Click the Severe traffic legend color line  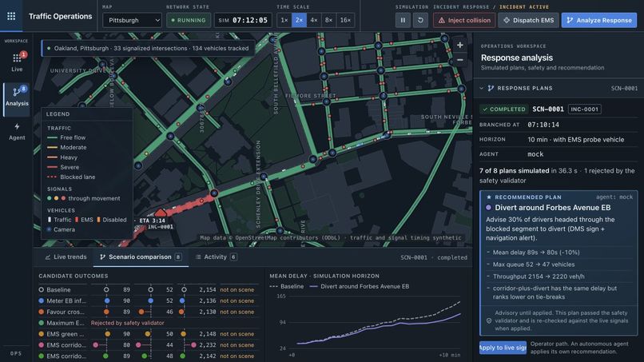(52, 167)
